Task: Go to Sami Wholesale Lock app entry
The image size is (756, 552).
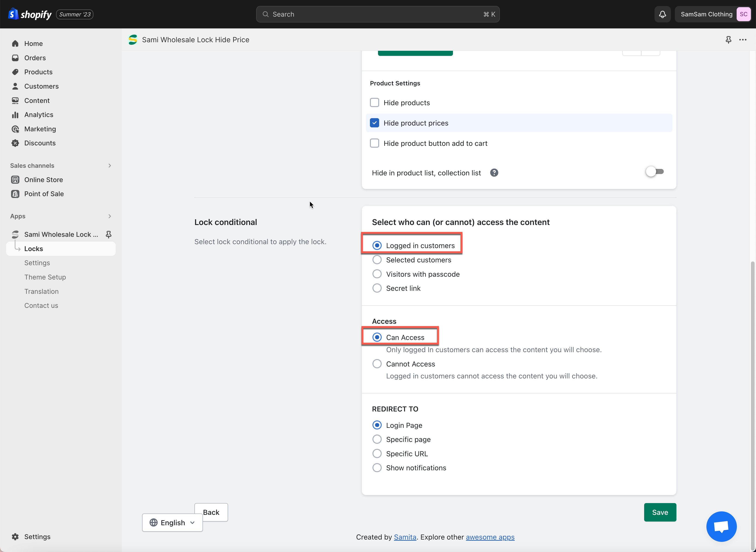Action: [x=61, y=234]
